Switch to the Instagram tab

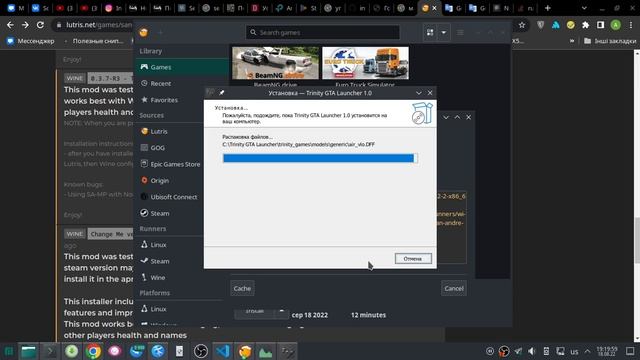(114, 8)
